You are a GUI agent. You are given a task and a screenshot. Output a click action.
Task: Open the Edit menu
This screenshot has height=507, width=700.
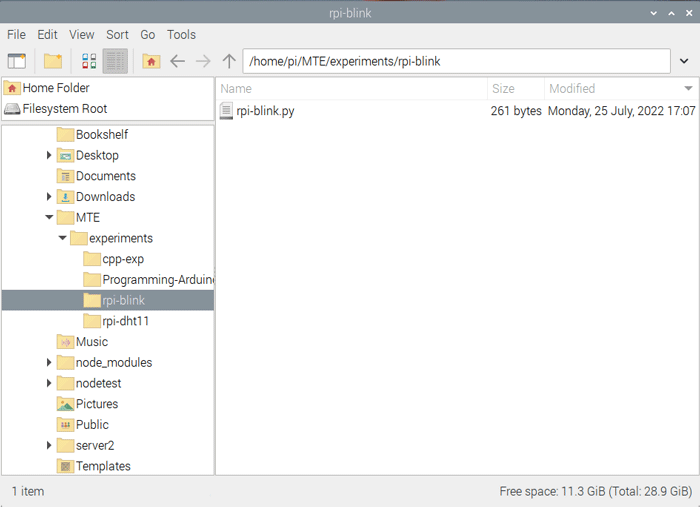[x=47, y=35]
